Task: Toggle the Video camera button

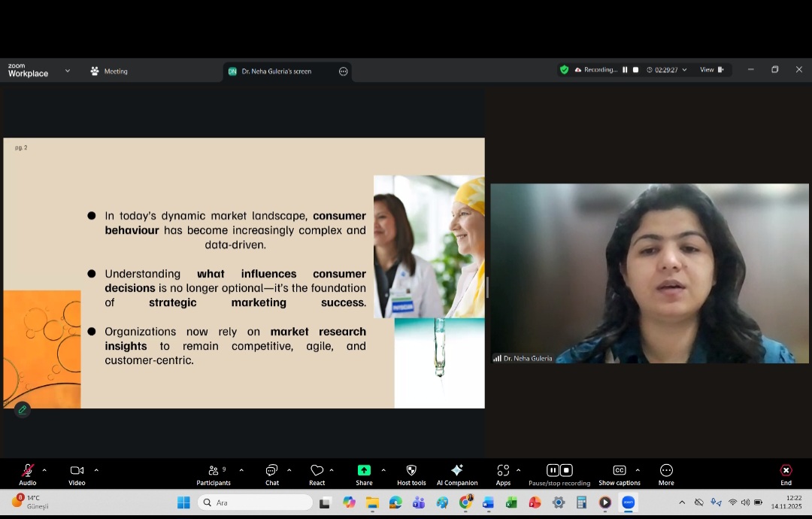Action: click(x=77, y=474)
